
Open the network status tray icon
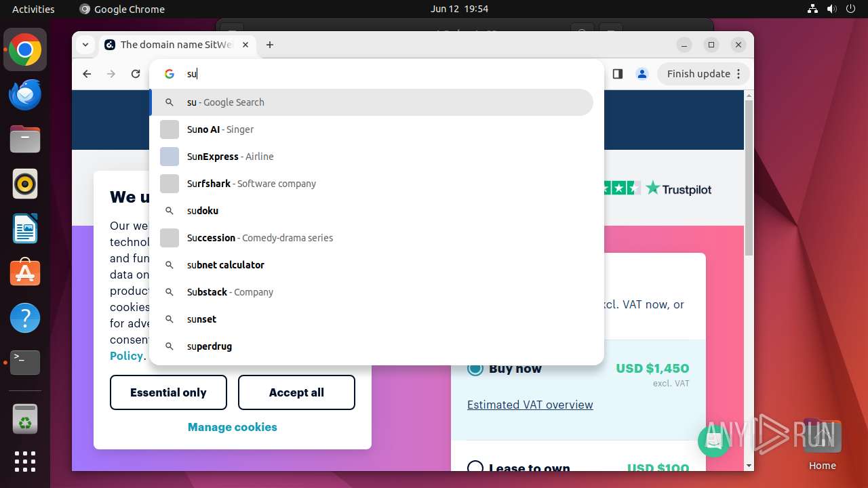click(x=813, y=9)
